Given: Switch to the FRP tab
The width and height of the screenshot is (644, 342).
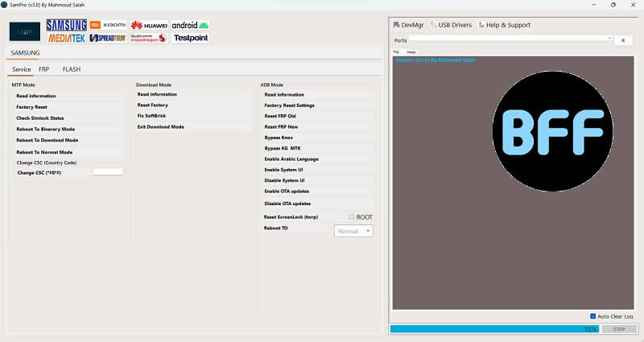Looking at the screenshot, I should 44,69.
